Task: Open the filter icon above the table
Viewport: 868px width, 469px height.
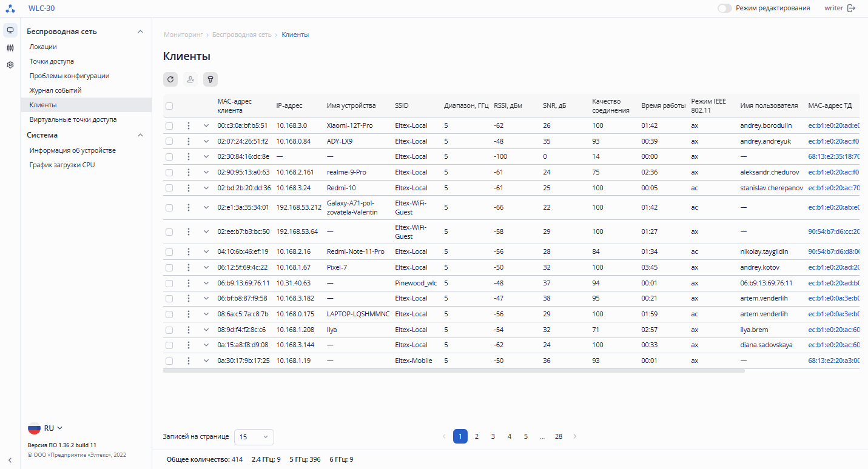Action: point(210,79)
